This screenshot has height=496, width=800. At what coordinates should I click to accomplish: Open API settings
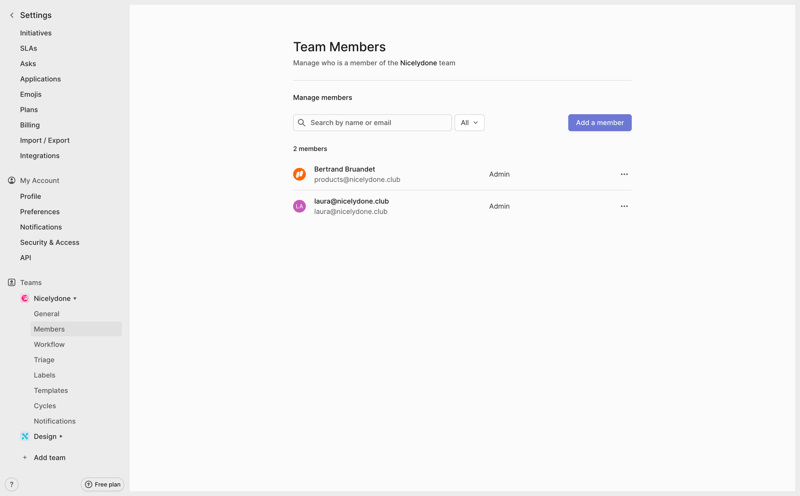tap(26, 257)
